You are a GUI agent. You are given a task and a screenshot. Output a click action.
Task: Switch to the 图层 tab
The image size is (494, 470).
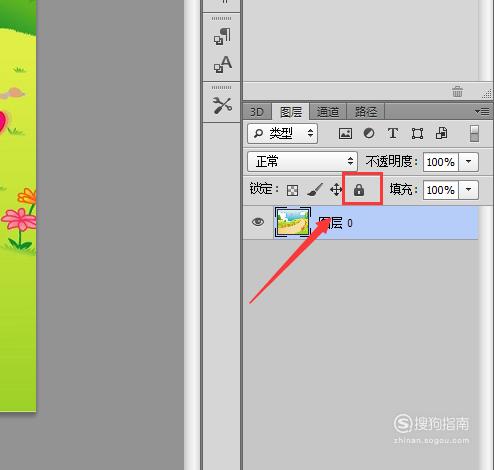point(291,112)
